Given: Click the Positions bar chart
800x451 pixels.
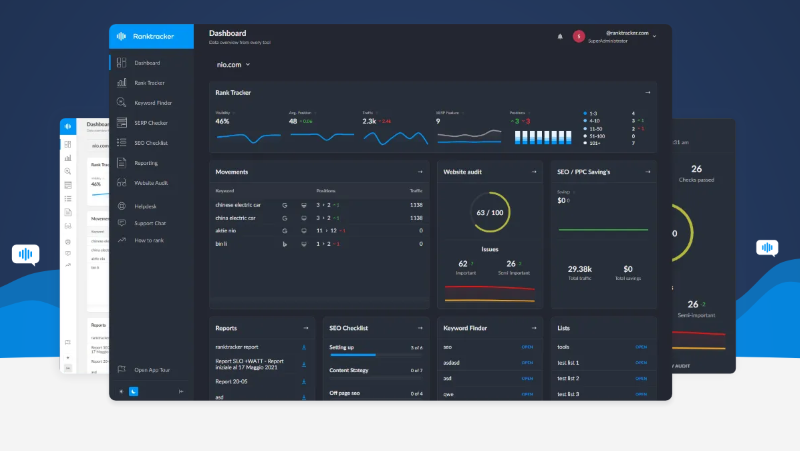Looking at the screenshot, I should pos(543,137).
